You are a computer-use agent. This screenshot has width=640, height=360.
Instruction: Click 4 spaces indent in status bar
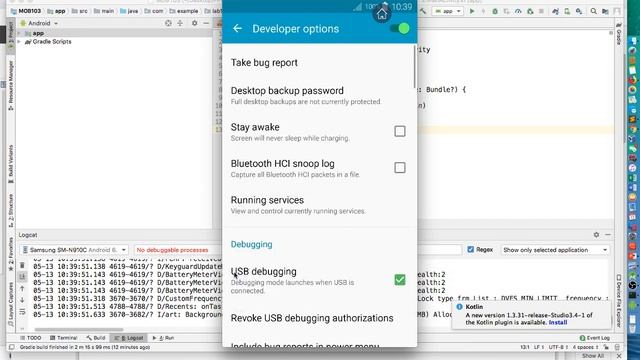(585, 347)
